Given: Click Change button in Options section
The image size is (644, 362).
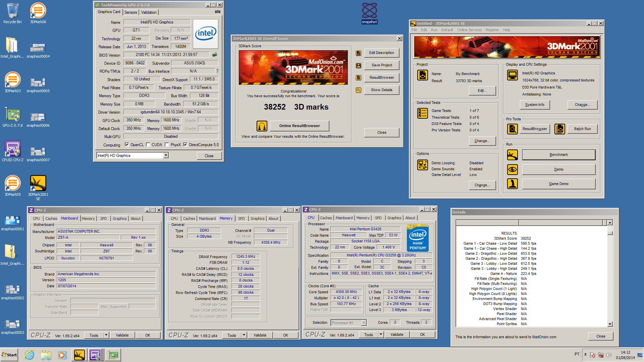Looking at the screenshot, I should pos(482,185).
